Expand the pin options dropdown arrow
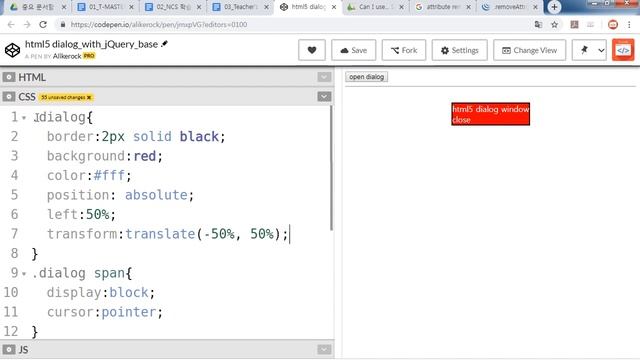 (x=601, y=50)
